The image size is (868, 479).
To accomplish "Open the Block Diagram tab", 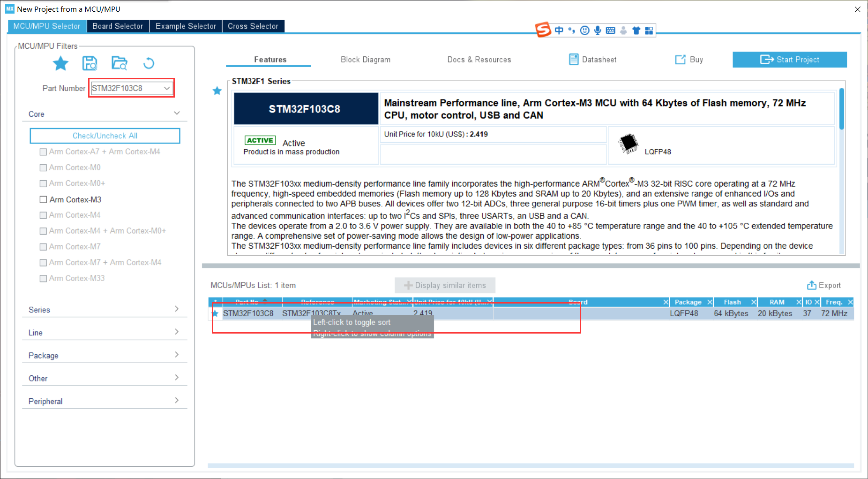I will coord(366,60).
